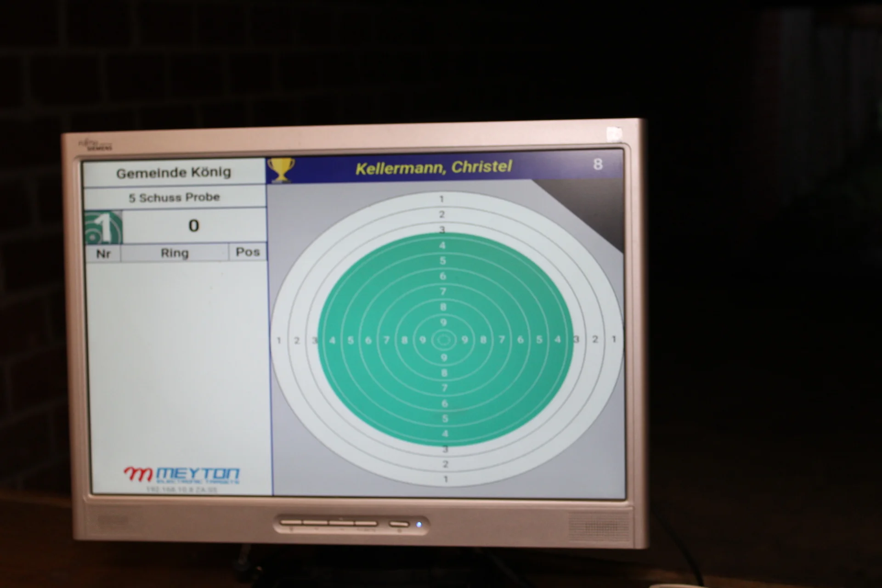Click the Meyton logo
The image size is (882, 588).
click(182, 475)
